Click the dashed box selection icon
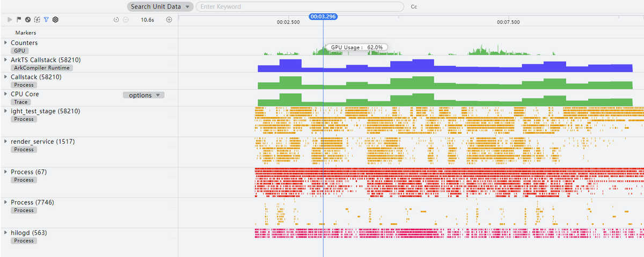This screenshot has width=644, height=257. pyautogui.click(x=36, y=19)
